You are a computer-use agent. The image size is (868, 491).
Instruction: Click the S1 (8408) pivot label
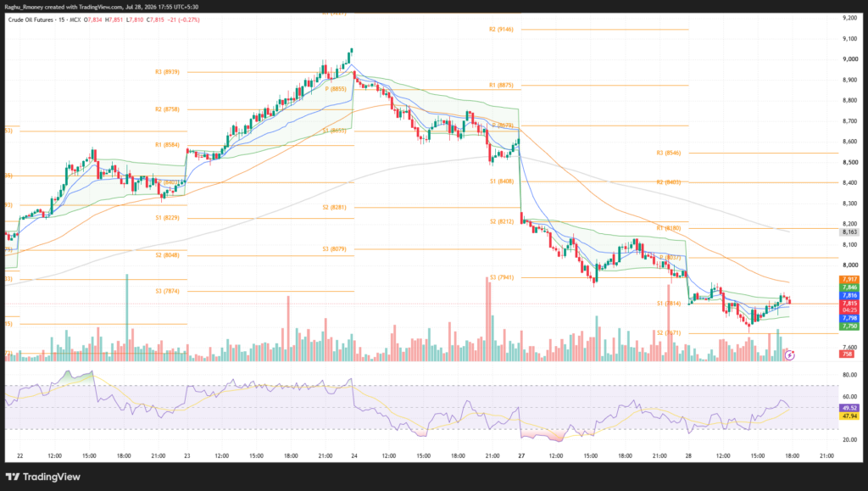point(502,181)
